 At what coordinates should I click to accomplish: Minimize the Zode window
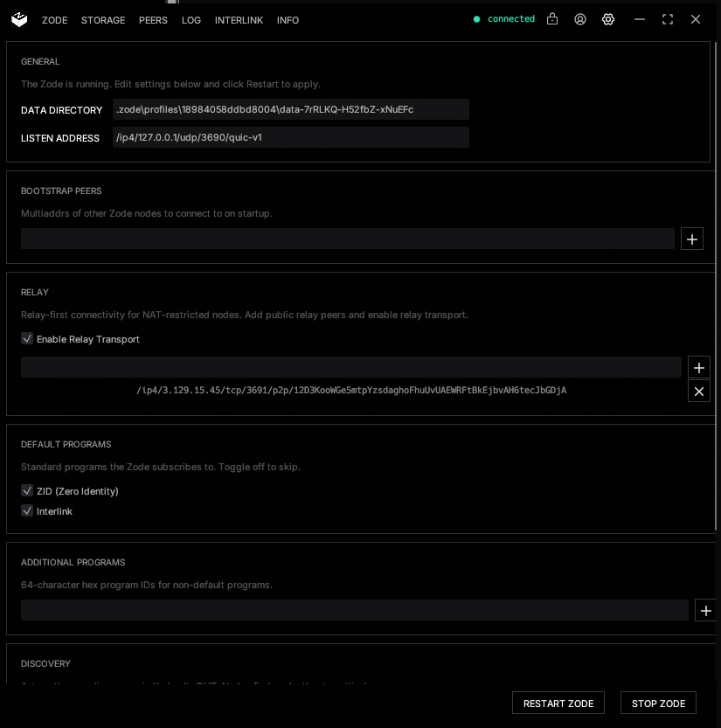coord(640,19)
